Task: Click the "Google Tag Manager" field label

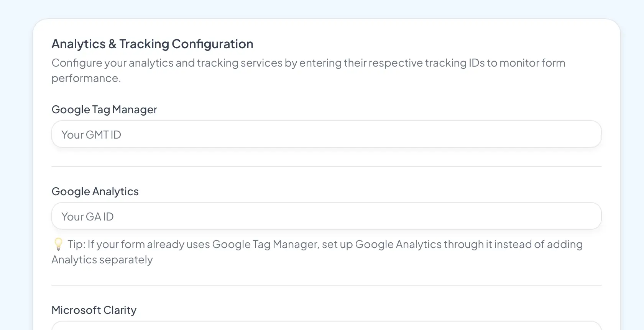Action: [104, 110]
